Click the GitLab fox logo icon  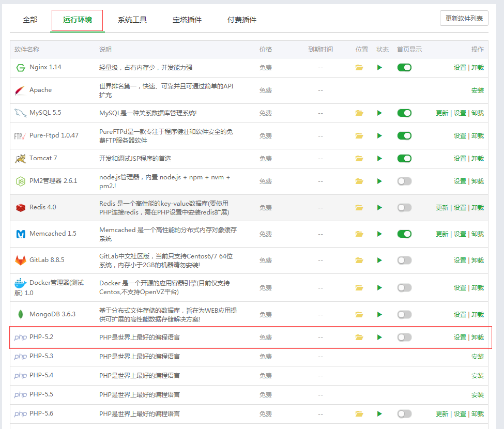click(x=21, y=260)
